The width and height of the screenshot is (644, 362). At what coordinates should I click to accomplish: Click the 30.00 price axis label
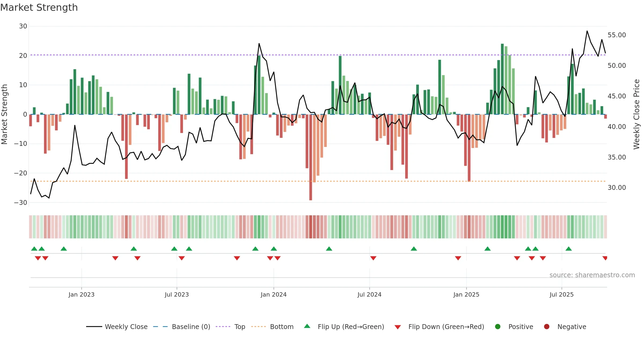pyautogui.click(x=617, y=188)
